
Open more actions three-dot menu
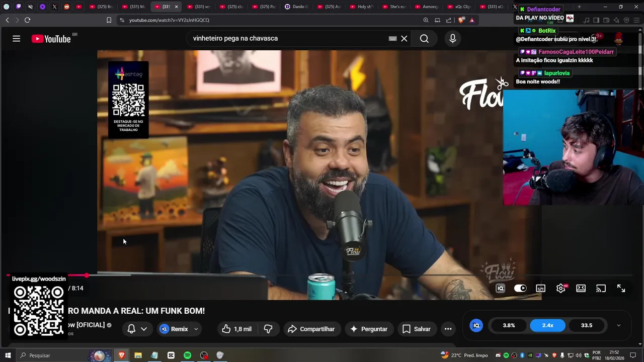tap(448, 329)
